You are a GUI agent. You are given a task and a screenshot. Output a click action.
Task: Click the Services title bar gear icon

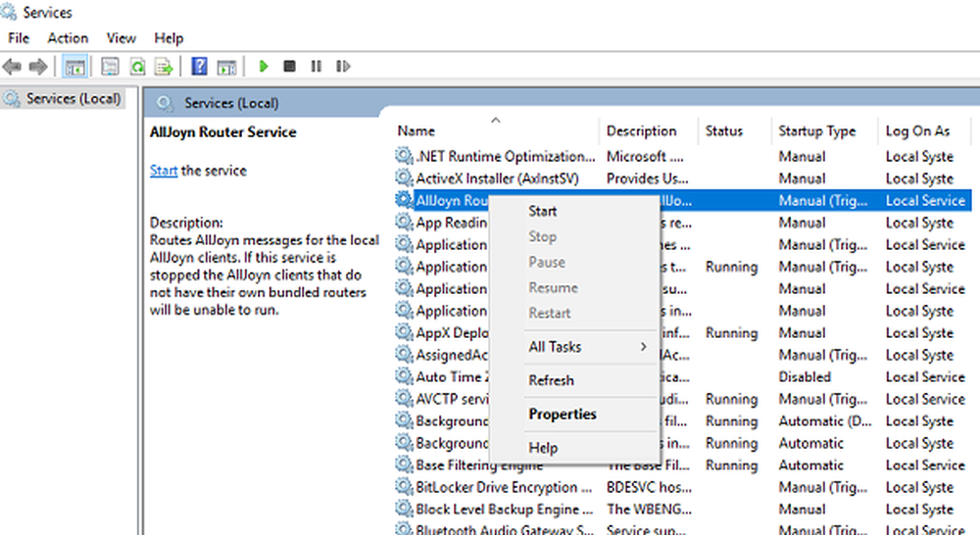9,11
